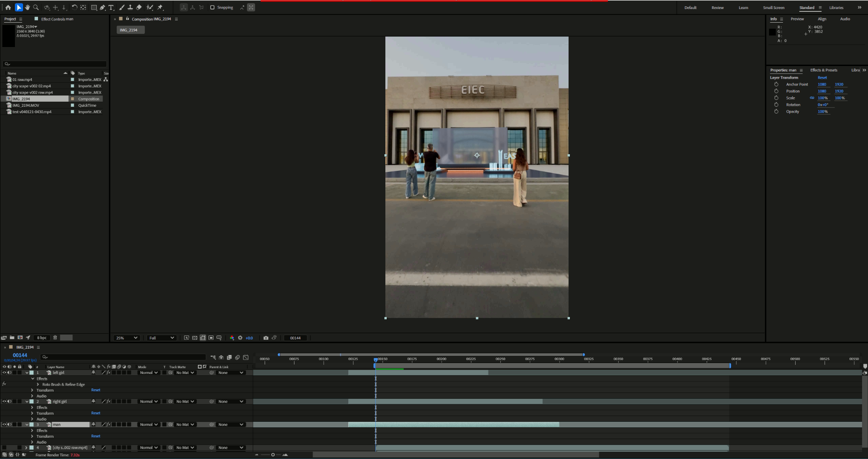868x459 pixels.
Task: Open Parent & Link dropdown for right girl
Action: click(231, 402)
